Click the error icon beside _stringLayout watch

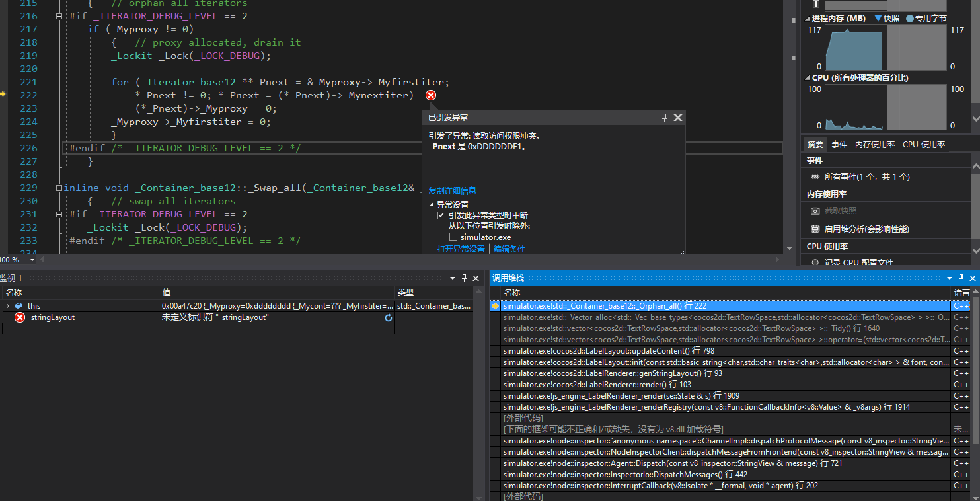pyautogui.click(x=20, y=317)
